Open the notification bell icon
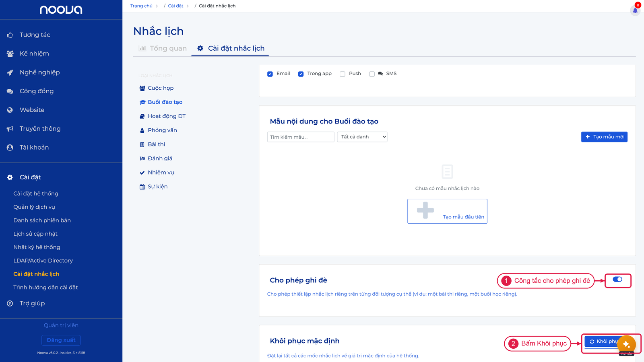 pos(635,10)
